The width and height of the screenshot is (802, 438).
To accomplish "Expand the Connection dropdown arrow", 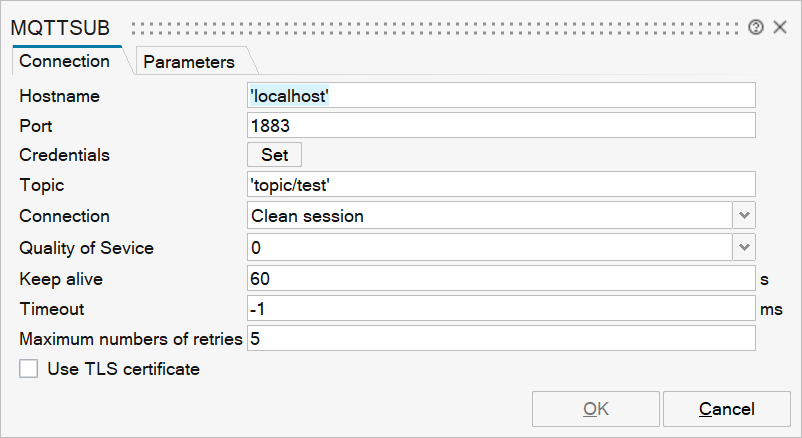I will coord(745,216).
